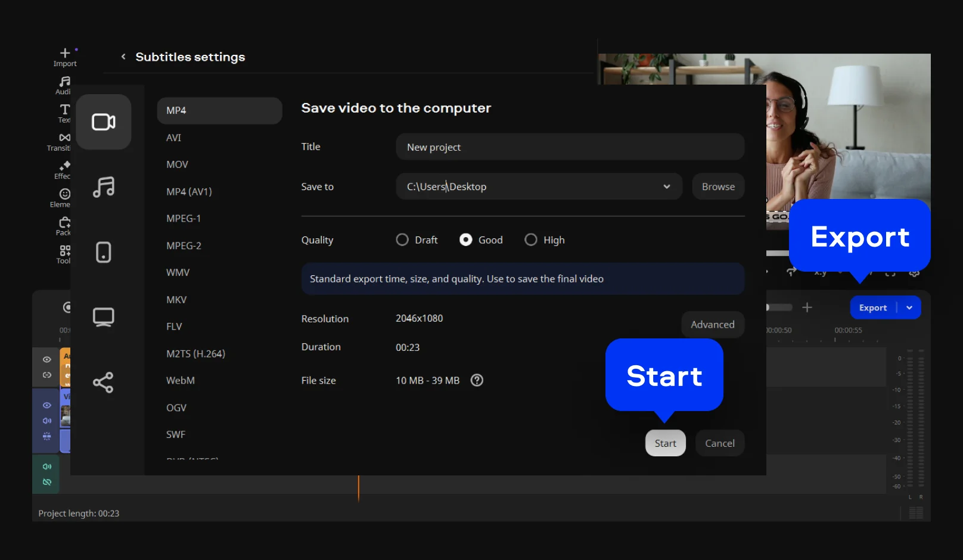Click the orange playhead marker
Screen dimensions: 963x560
tap(358, 489)
